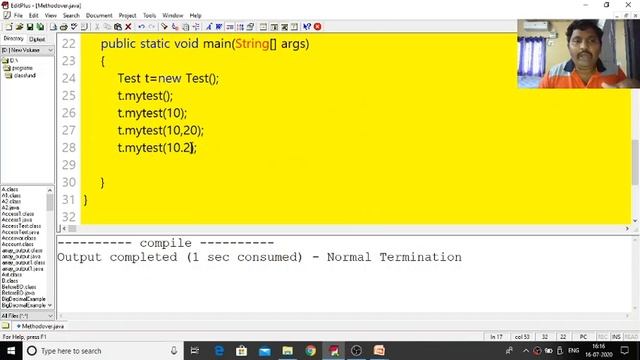
Task: Click the Find in Files toolbar icon
Action: [186, 27]
